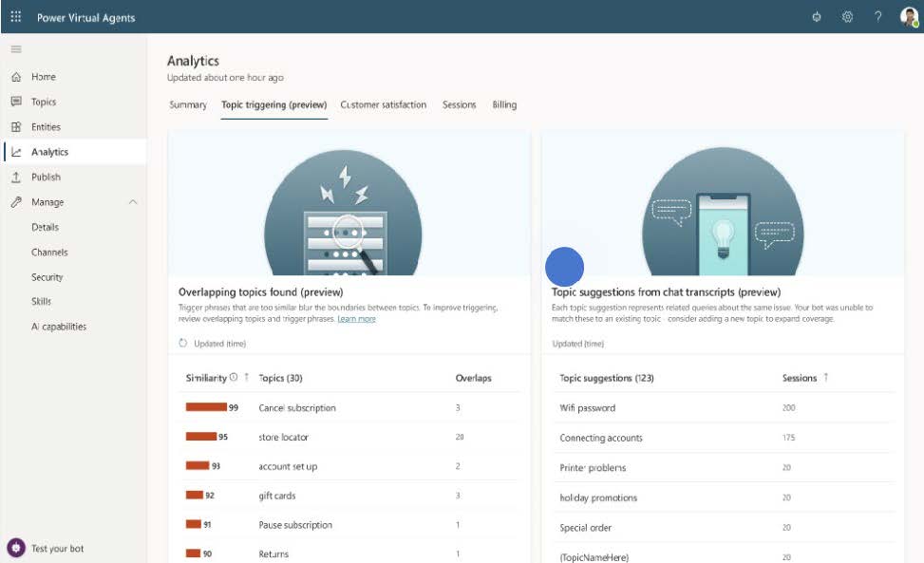This screenshot has height=563, width=924.
Task: Open the Settings gear icon
Action: (847, 16)
